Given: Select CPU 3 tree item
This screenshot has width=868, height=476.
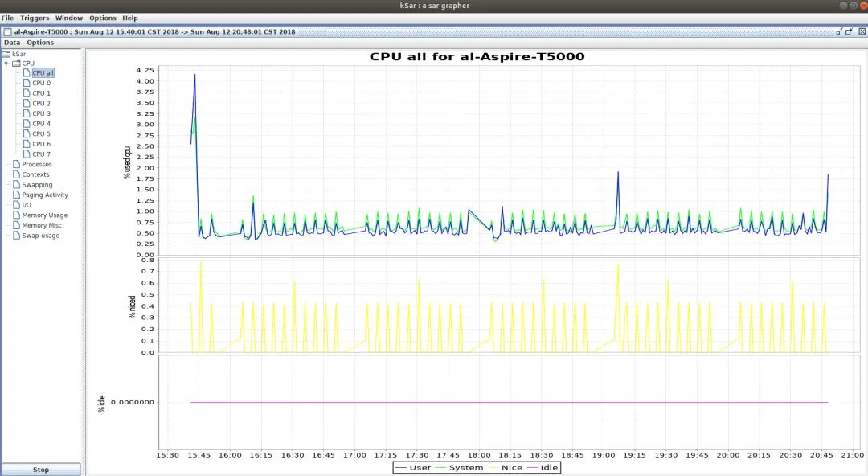Looking at the screenshot, I should point(42,113).
